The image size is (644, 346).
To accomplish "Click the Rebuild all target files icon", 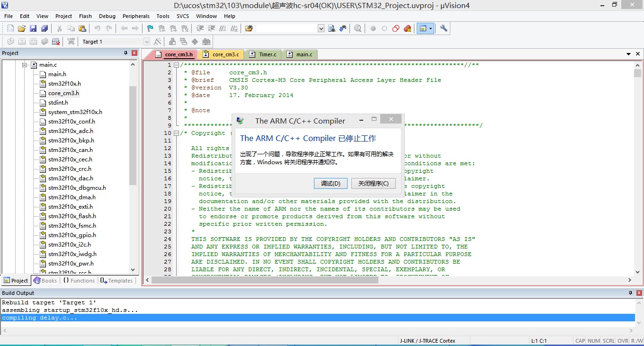I will pyautogui.click(x=33, y=42).
